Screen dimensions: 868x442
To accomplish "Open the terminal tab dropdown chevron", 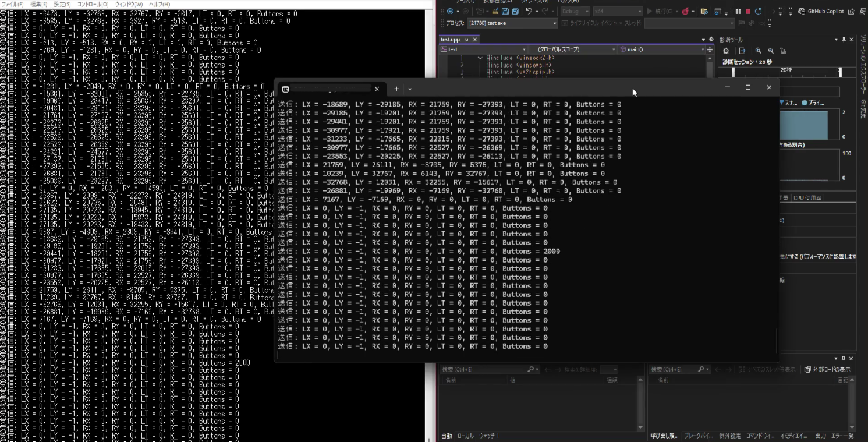I will [410, 89].
